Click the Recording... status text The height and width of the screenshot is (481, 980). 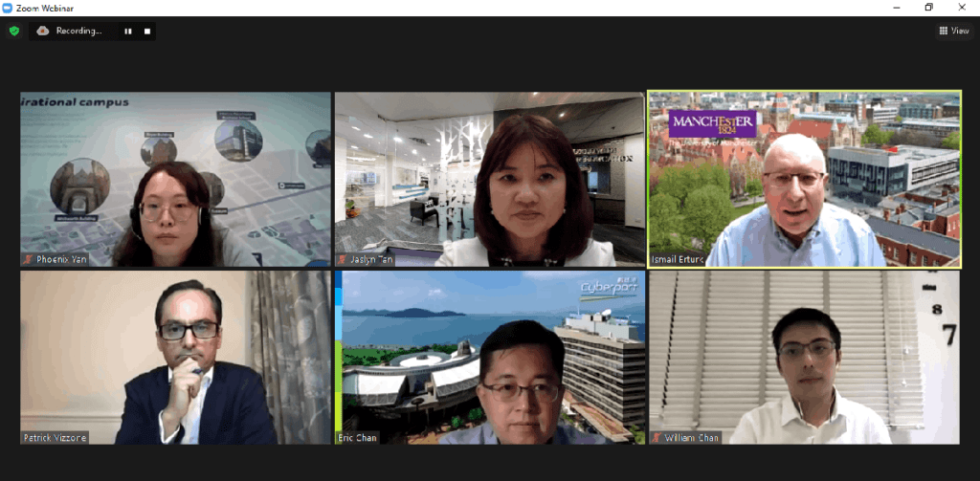pos(78,31)
